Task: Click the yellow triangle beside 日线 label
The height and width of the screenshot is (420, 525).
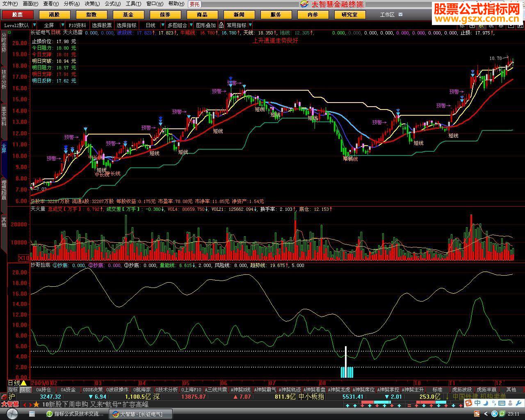Action: point(24,383)
